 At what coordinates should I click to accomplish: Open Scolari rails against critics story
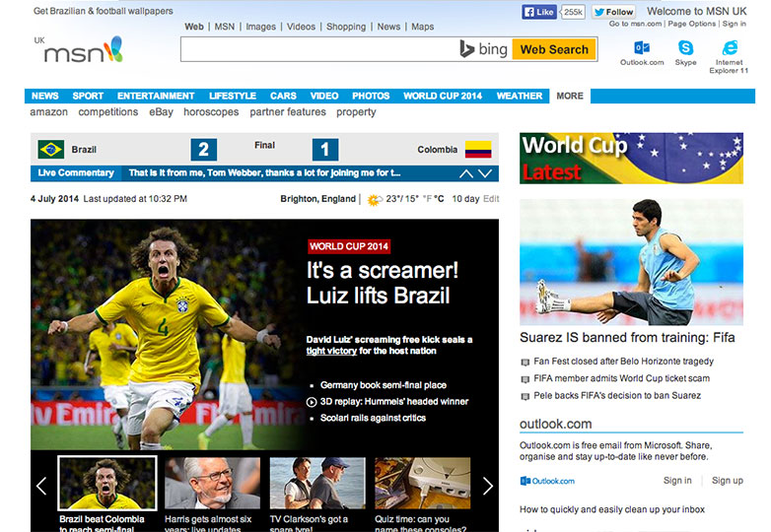point(374,418)
